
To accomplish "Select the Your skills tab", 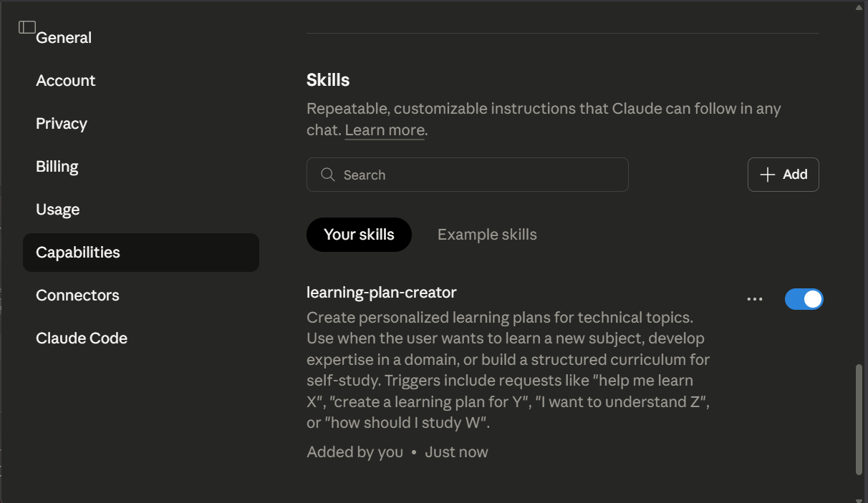I will click(359, 235).
